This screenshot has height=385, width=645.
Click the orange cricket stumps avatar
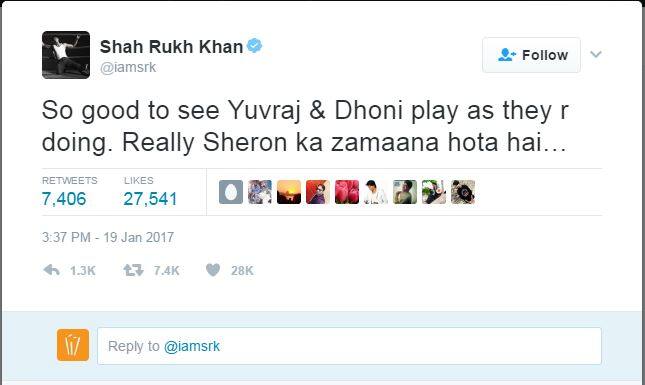point(73,345)
